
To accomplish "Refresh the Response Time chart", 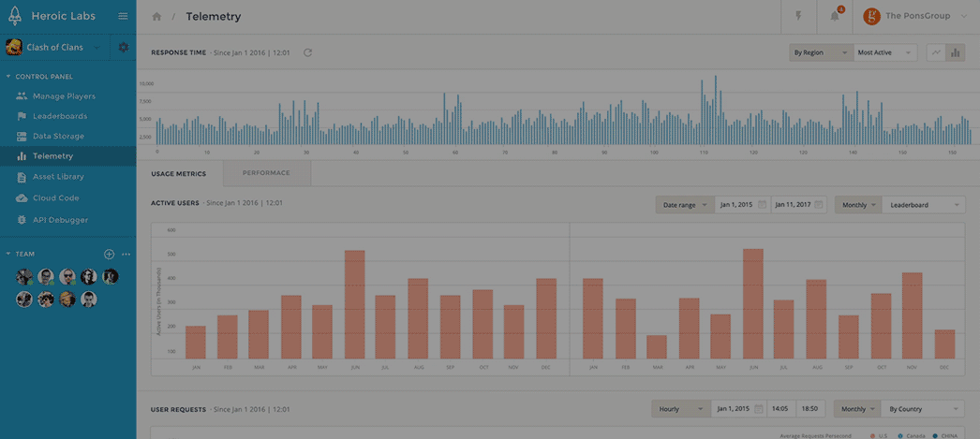I will coord(307,52).
